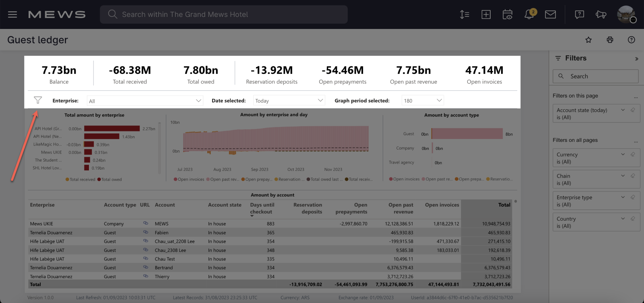Click the Filters pane search field
Viewport: 644px width, 303px height.
[596, 76]
